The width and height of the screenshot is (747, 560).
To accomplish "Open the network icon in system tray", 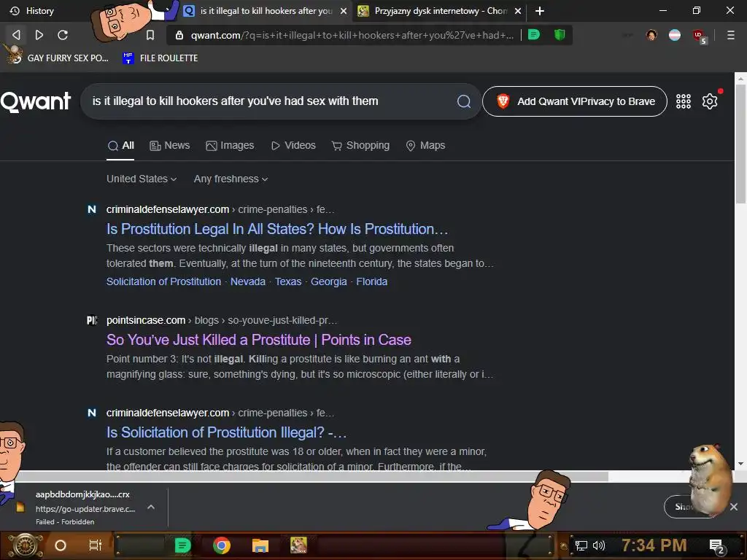I will [x=581, y=545].
